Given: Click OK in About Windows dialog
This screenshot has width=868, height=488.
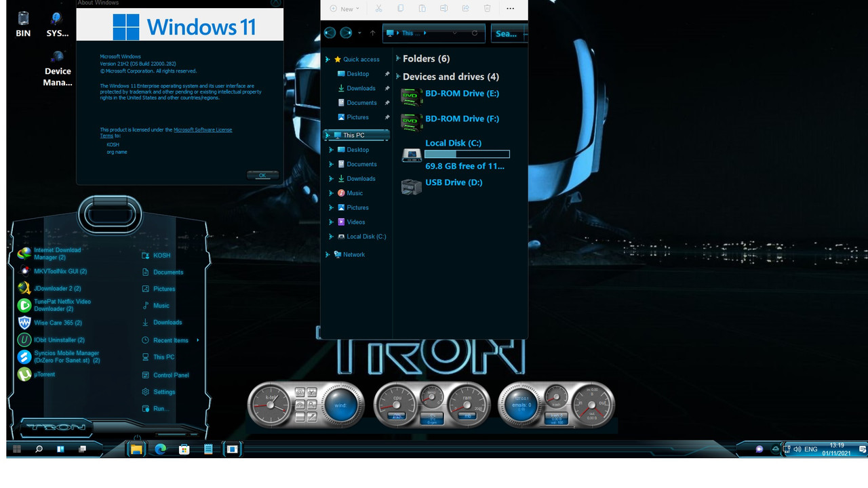Looking at the screenshot, I should pos(262,175).
